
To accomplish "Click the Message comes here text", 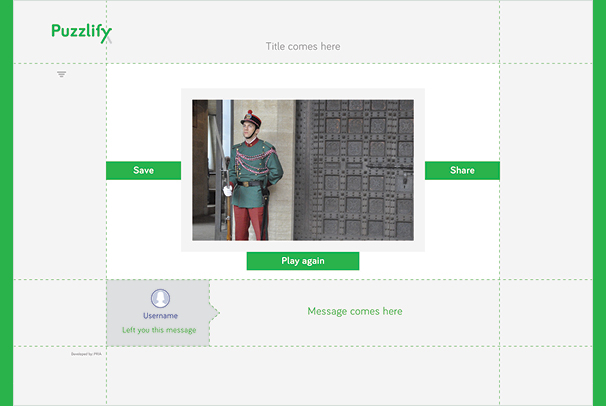I will [x=355, y=311].
